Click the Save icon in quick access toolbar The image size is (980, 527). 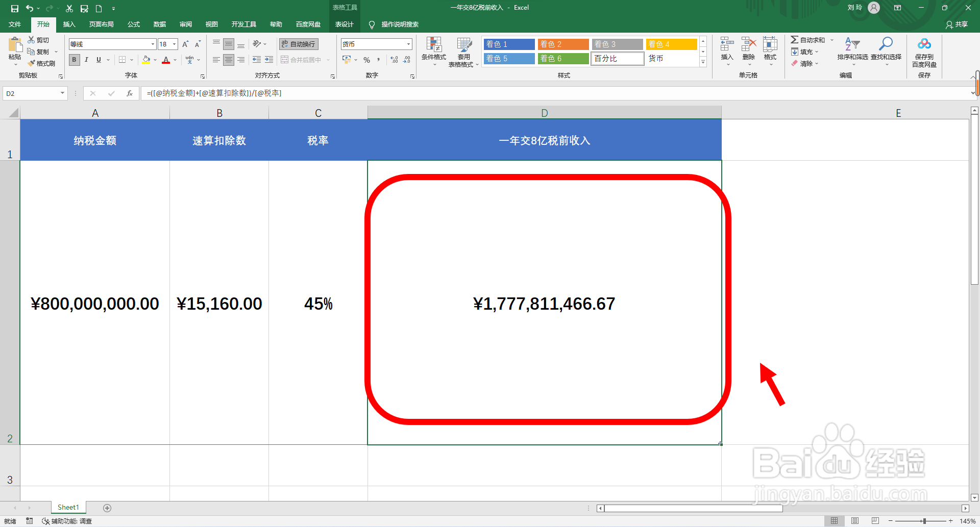pyautogui.click(x=14, y=8)
